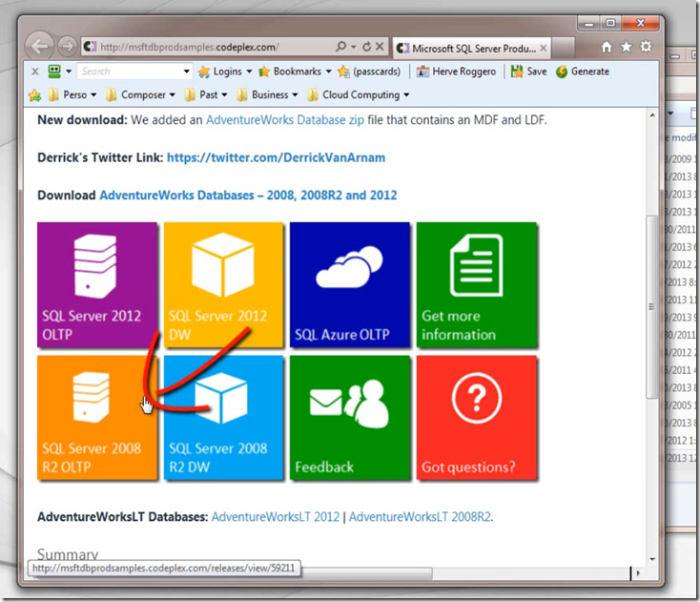
Task: Expand the Search box dropdown arrow
Action: point(187,72)
